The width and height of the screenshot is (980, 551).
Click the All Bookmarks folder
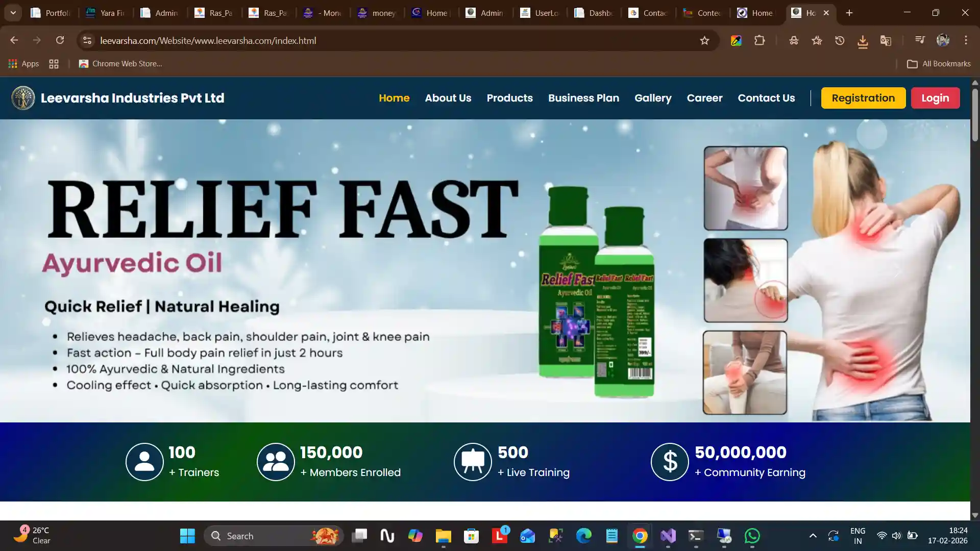tap(939, 64)
